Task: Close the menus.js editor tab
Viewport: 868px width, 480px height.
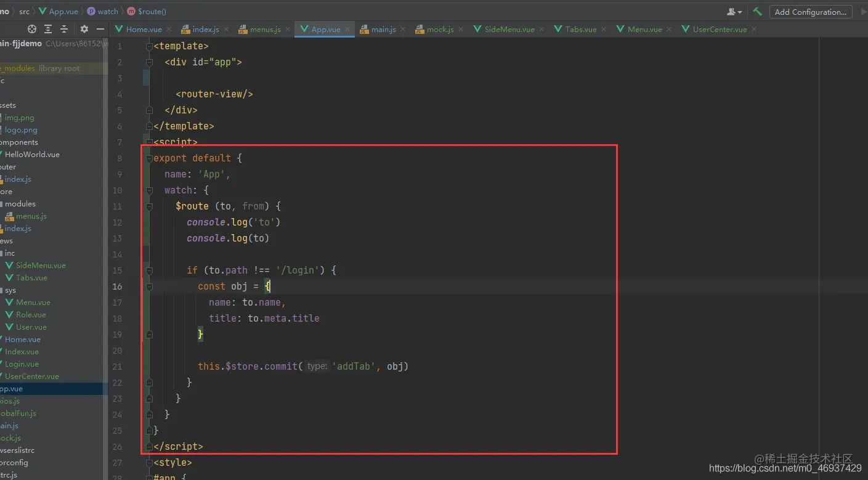Action: (287, 29)
